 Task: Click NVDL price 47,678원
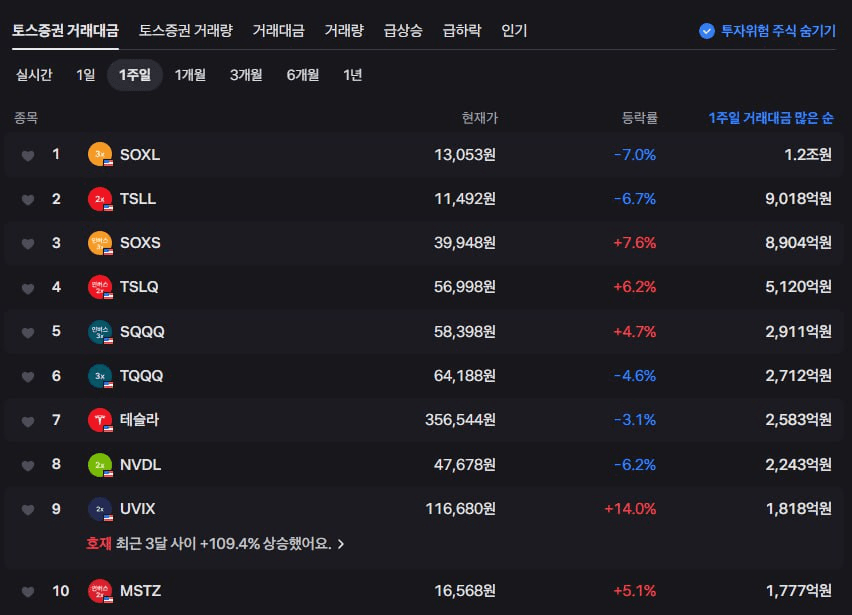tap(465, 465)
